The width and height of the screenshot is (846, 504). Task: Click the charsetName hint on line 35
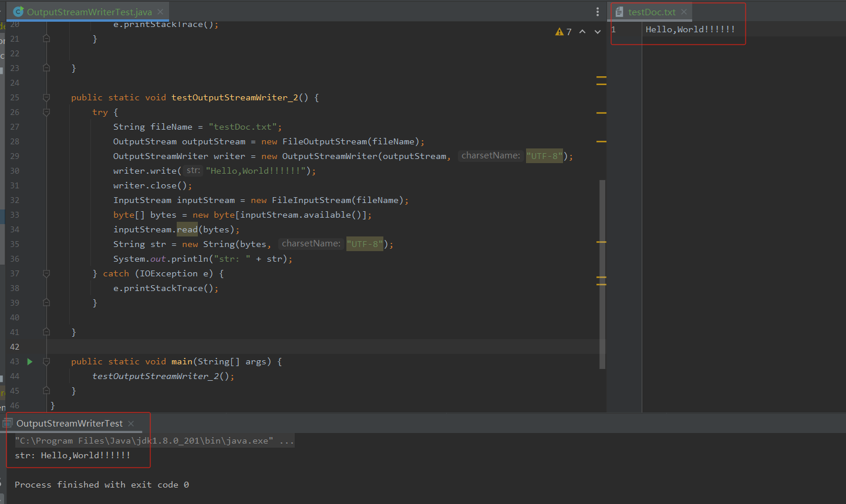(311, 243)
